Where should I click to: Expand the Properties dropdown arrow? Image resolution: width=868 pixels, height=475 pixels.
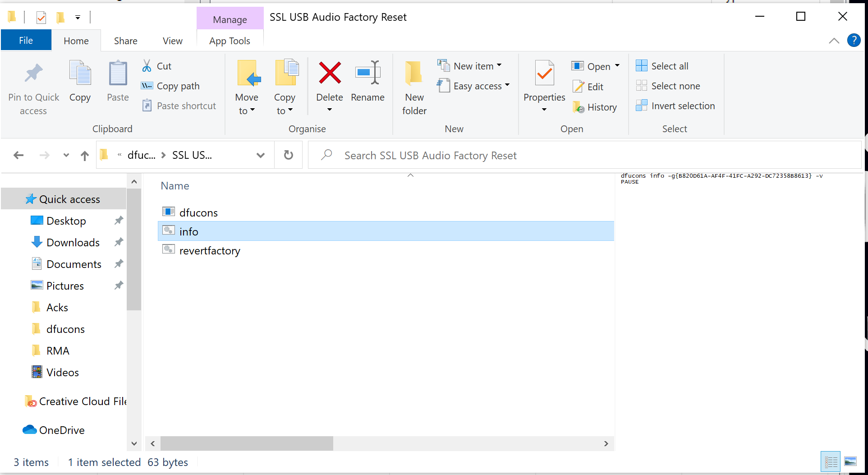[544, 110]
